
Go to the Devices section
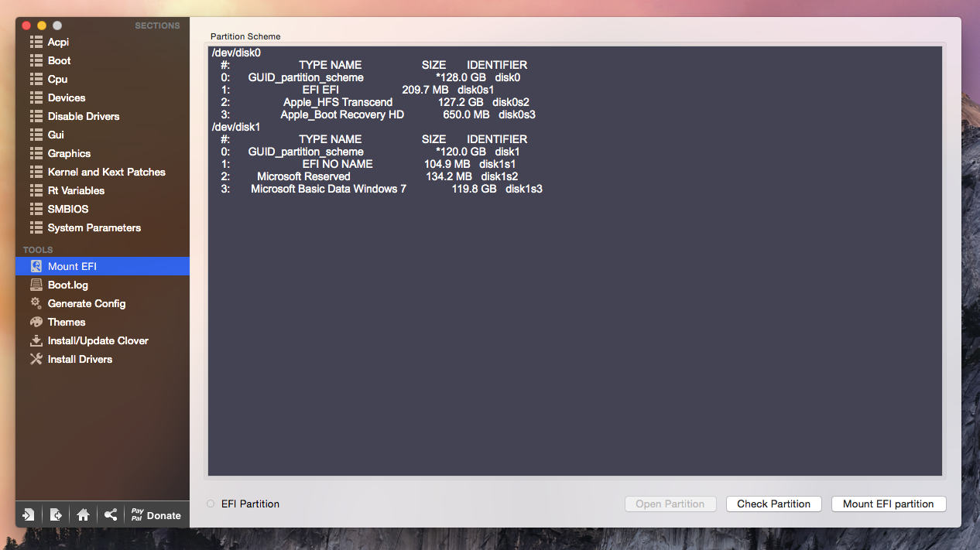coord(102,97)
